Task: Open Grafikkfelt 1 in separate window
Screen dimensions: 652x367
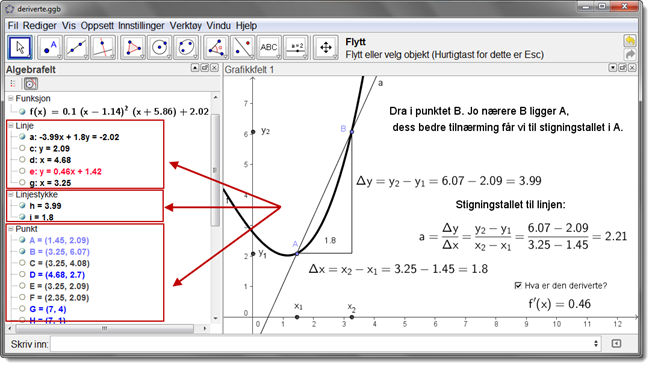Action: click(622, 68)
